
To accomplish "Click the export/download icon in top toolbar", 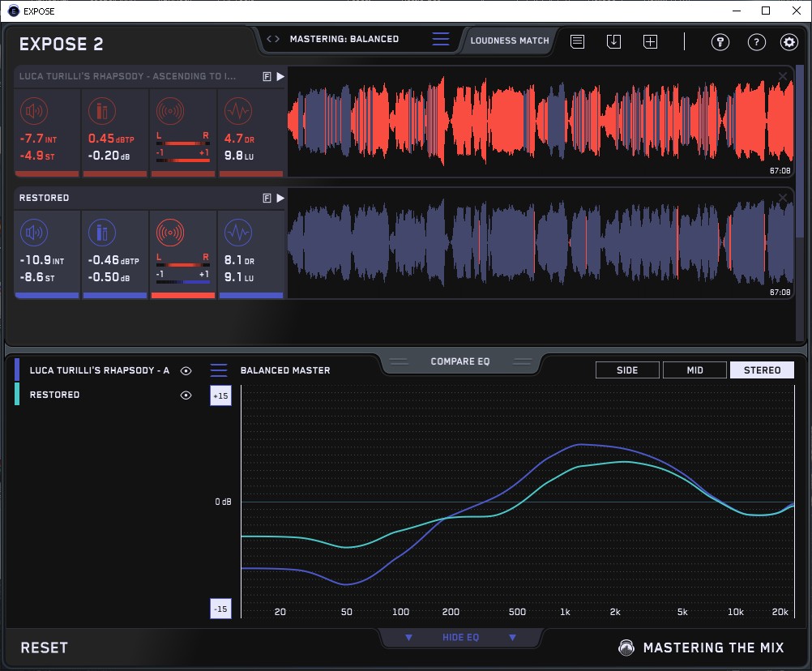I will (613, 41).
